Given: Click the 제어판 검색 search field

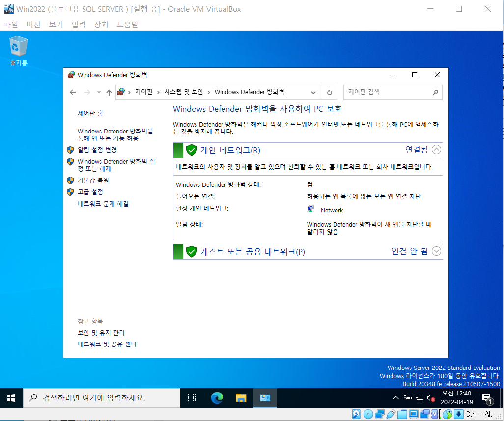Looking at the screenshot, I should (393, 92).
